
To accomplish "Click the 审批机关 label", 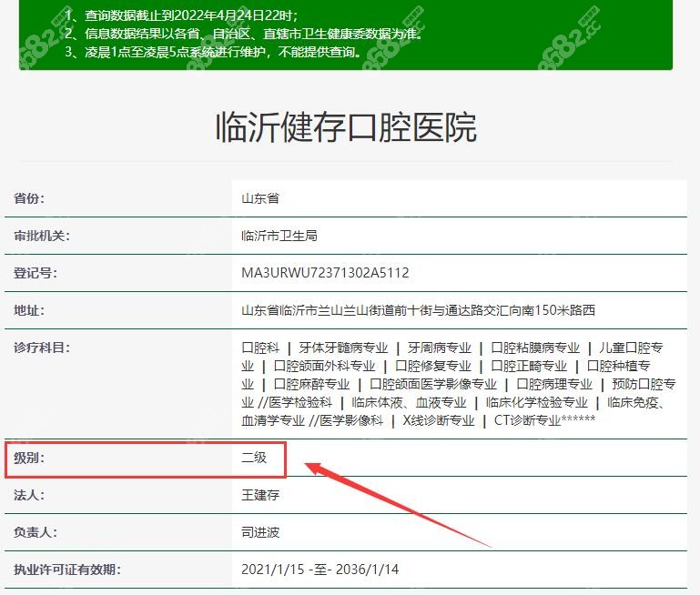I will tap(42, 236).
